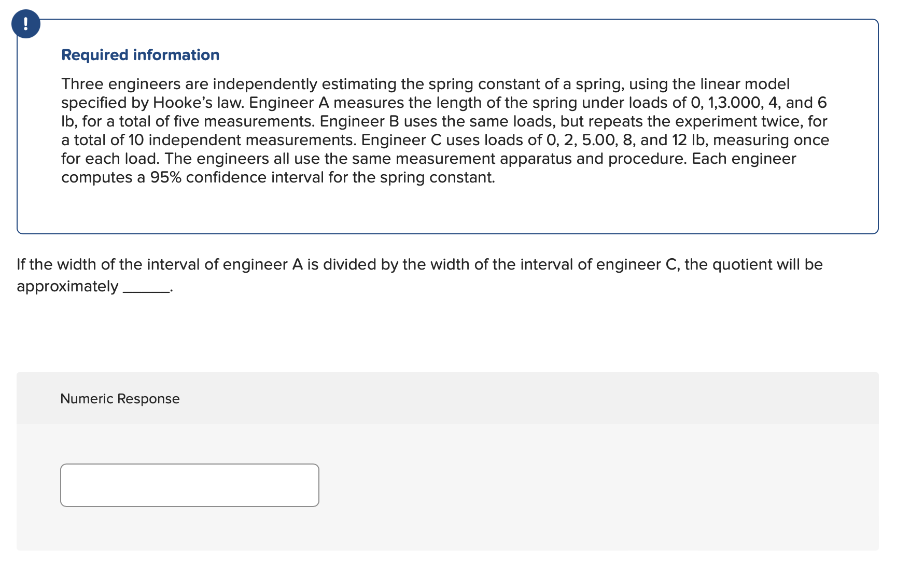This screenshot has width=924, height=562.
Task: Click the Numeric Response section header
Action: [119, 399]
